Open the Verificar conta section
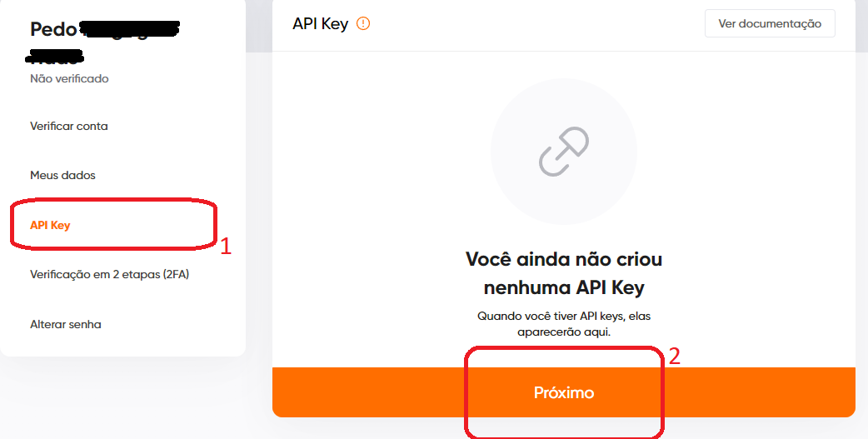Image resolution: width=868 pixels, height=439 pixels. [69, 127]
